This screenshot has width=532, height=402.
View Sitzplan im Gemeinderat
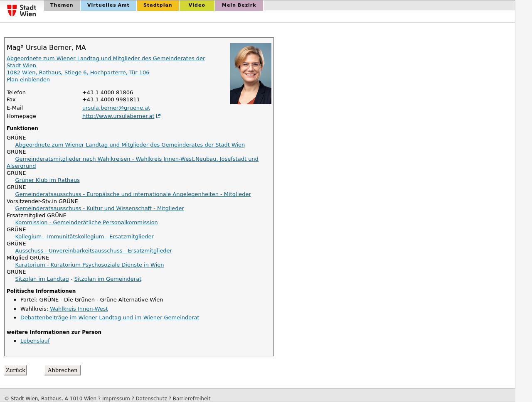(x=108, y=279)
